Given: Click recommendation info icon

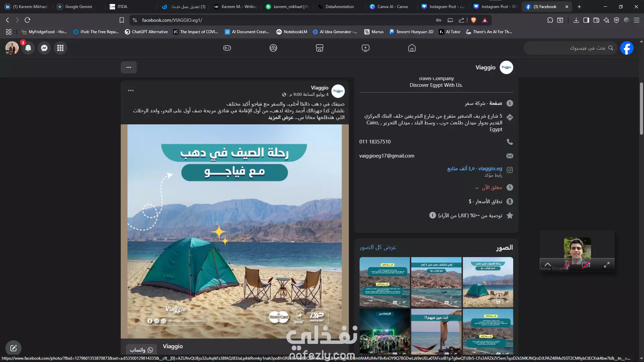Looking at the screenshot, I should (432, 215).
